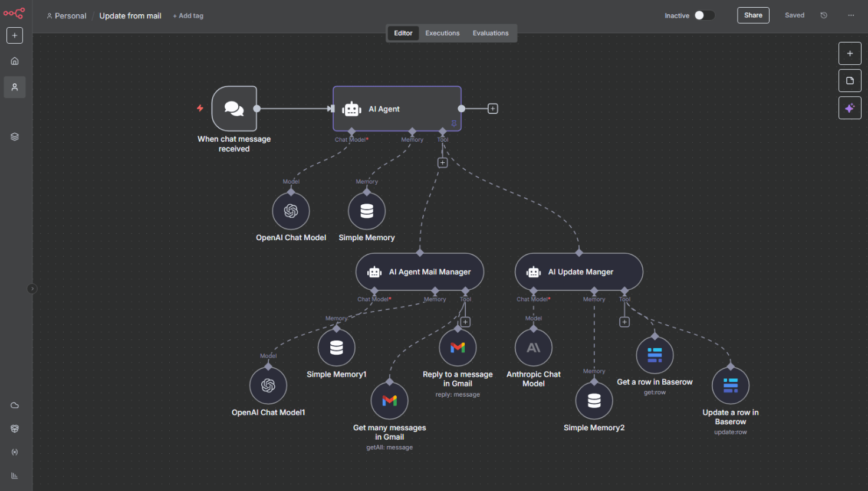
Task: Click plus under Update Manger Tool connector
Action: [x=624, y=322]
